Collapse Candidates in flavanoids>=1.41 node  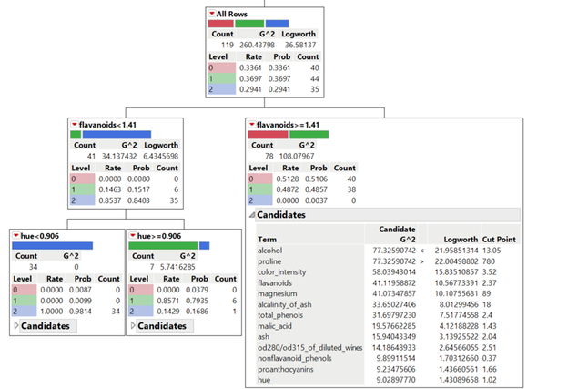pos(251,215)
